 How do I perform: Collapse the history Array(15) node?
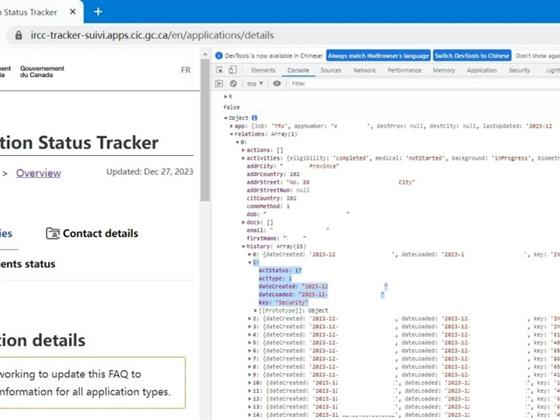pyautogui.click(x=244, y=246)
